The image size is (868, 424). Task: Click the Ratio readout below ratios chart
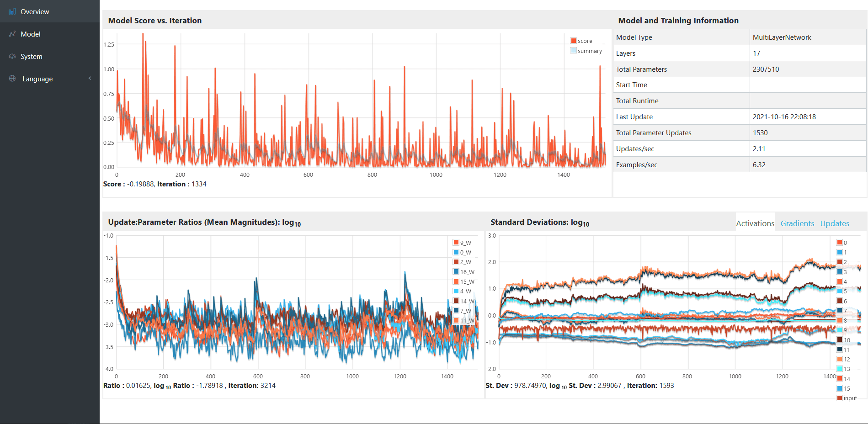click(189, 386)
